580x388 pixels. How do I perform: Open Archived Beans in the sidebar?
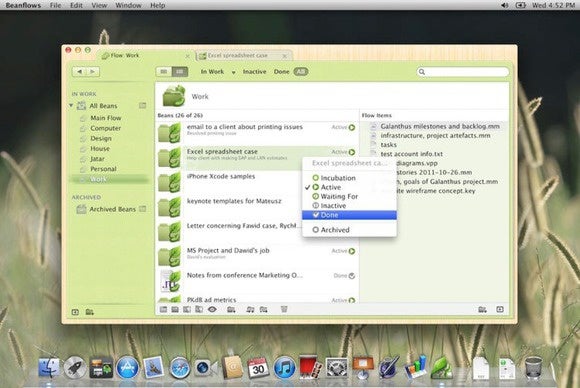(112, 209)
